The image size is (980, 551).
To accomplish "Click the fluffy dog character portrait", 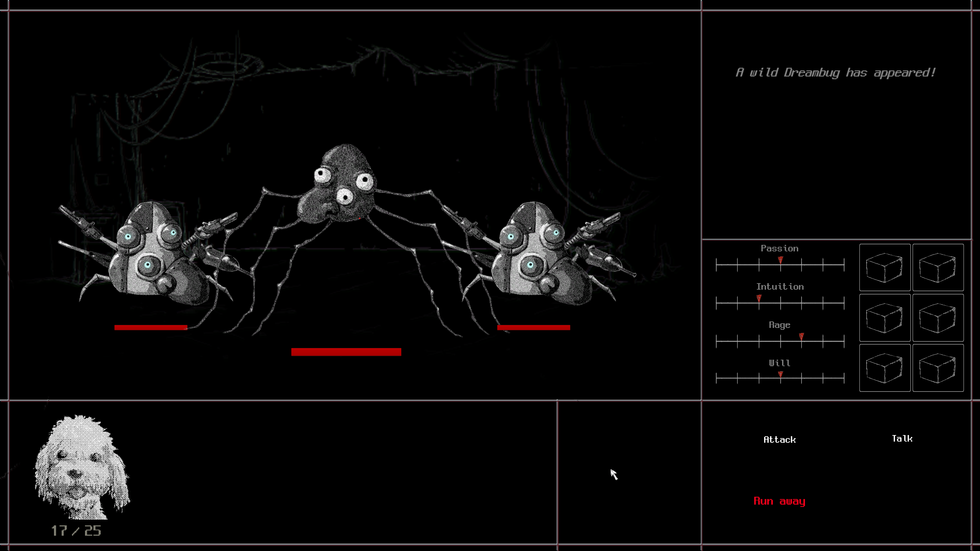I will coord(82,467).
